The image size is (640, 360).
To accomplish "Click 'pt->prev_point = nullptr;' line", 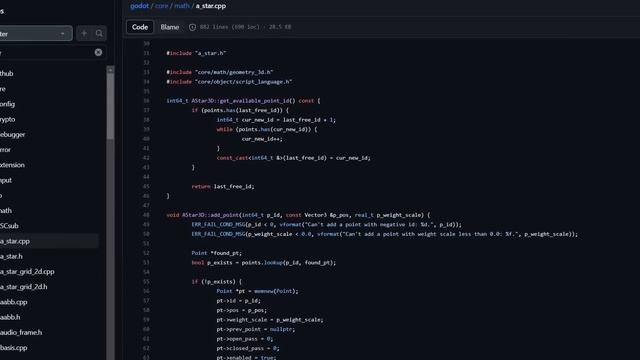I will (x=256, y=329).
